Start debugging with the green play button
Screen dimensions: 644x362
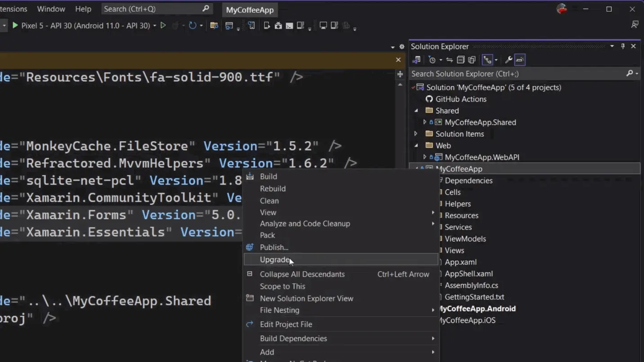coord(15,26)
